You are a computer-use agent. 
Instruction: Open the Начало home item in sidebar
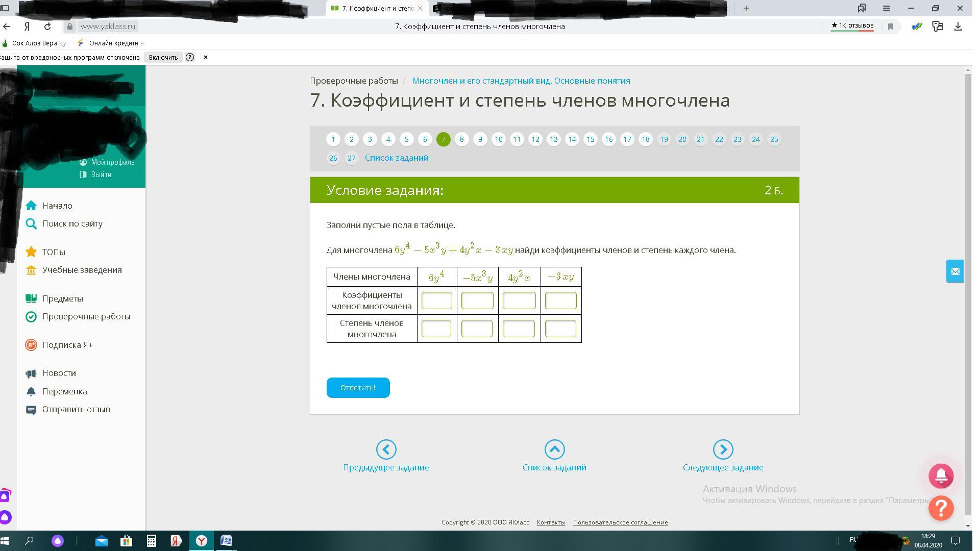(57, 206)
